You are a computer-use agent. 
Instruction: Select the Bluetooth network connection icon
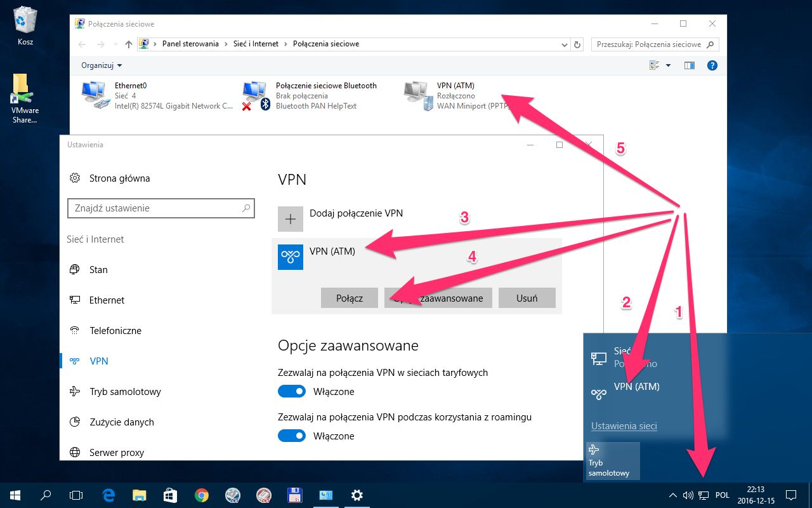(255, 95)
